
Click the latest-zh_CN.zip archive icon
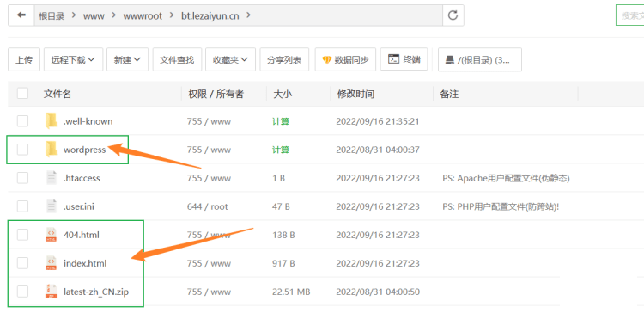pyautogui.click(x=51, y=292)
